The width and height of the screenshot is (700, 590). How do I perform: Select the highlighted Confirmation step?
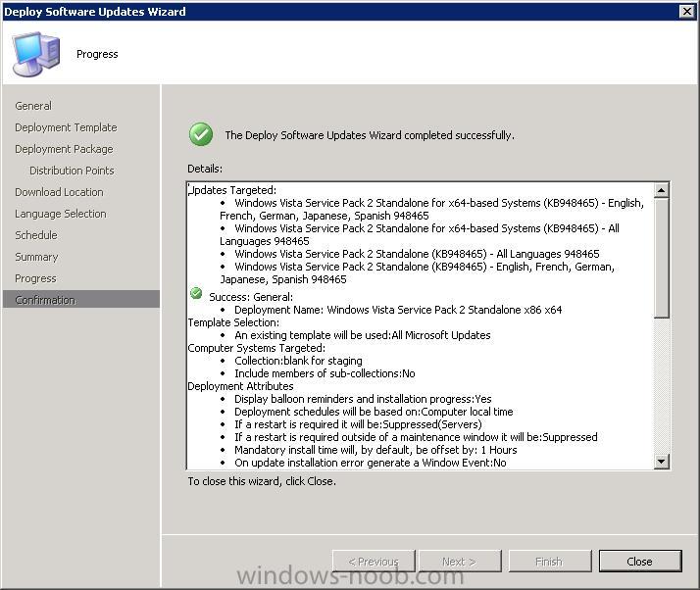[x=81, y=300]
